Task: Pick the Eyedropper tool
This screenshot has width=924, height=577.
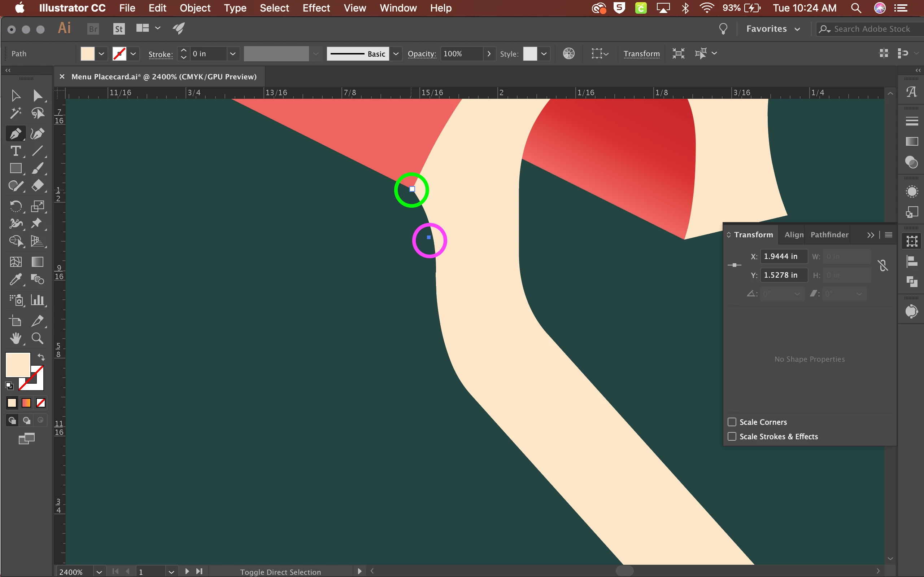Action: (x=15, y=279)
